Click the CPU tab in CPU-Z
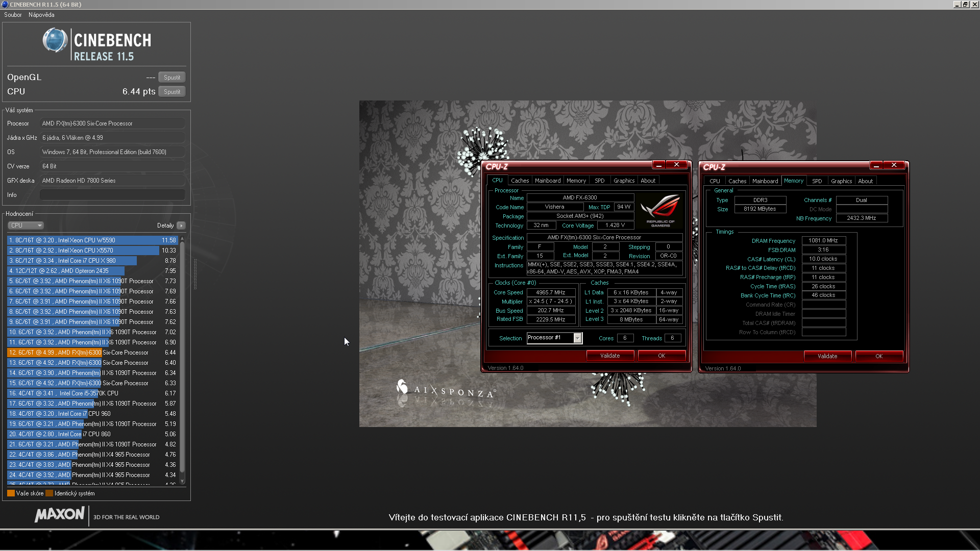The width and height of the screenshot is (980, 551). 497,180
